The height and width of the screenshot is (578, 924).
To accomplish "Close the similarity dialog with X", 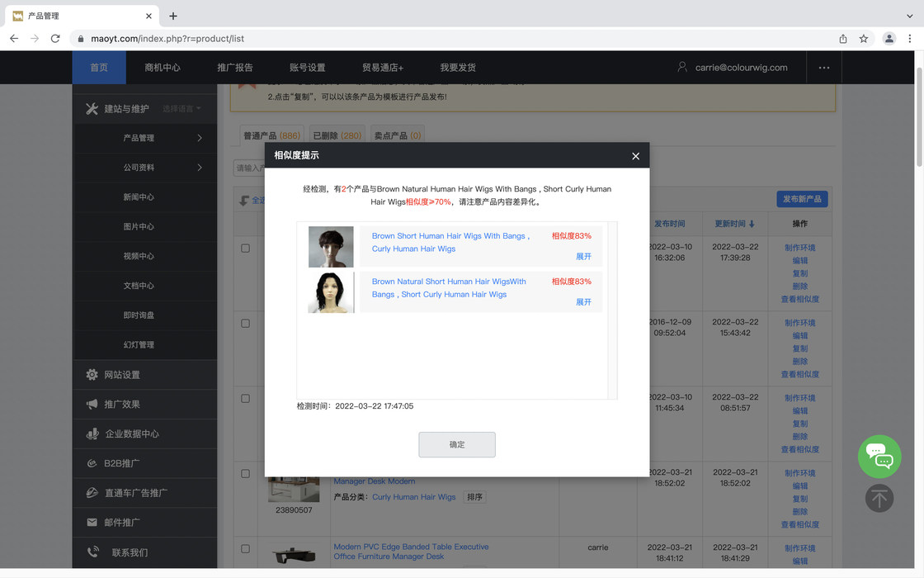I will pyautogui.click(x=635, y=156).
